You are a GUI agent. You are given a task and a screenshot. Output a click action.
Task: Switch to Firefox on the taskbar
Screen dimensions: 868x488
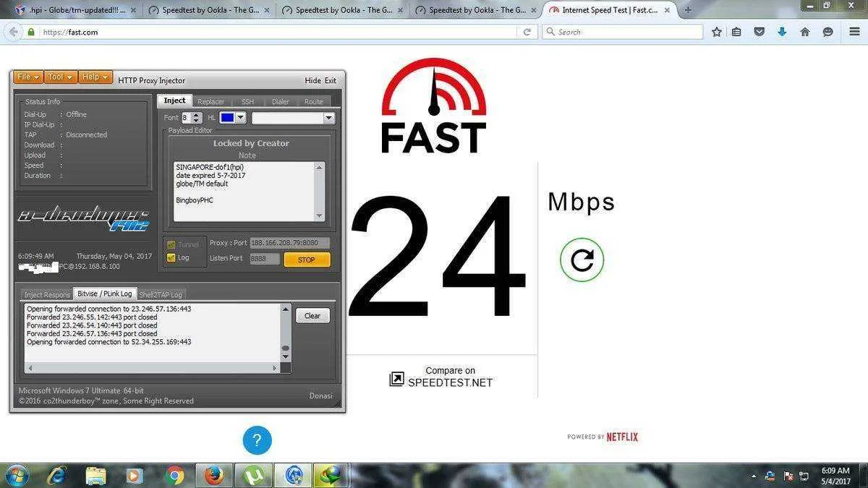pos(214,476)
